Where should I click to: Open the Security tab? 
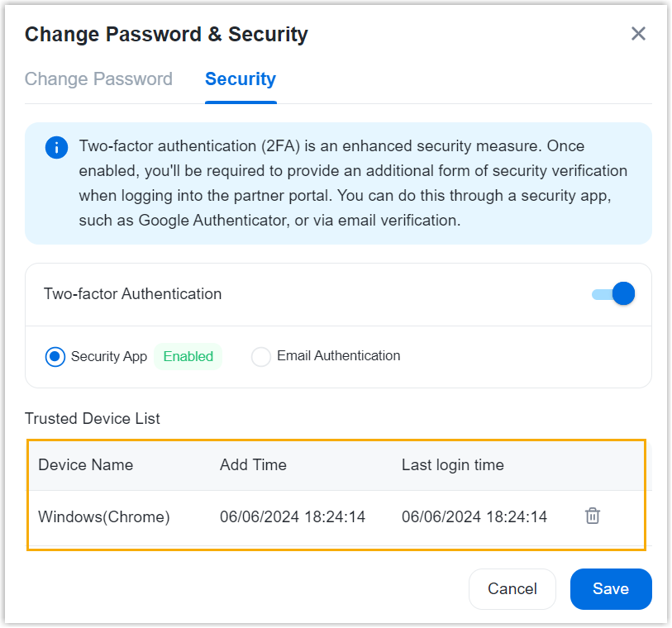point(241,79)
